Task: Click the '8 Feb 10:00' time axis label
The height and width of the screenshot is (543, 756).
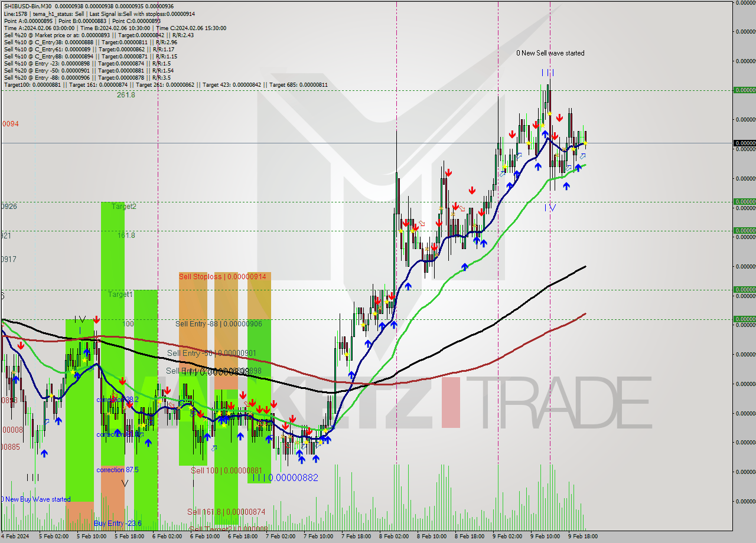Action: pos(432,537)
